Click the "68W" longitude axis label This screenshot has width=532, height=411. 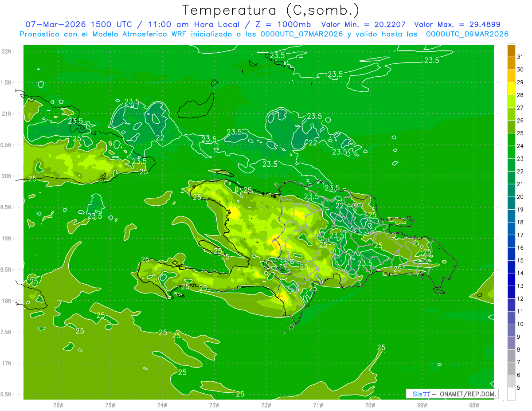pos(474,405)
